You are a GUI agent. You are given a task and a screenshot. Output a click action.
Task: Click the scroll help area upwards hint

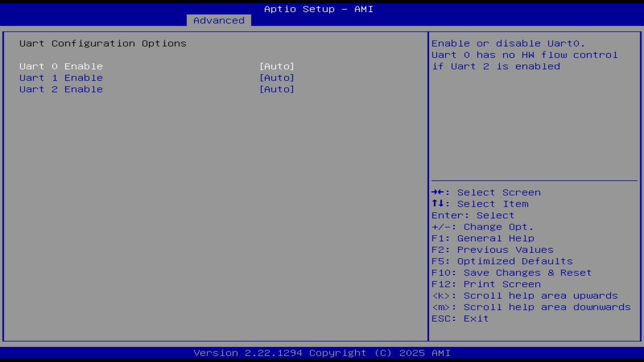[x=525, y=295]
